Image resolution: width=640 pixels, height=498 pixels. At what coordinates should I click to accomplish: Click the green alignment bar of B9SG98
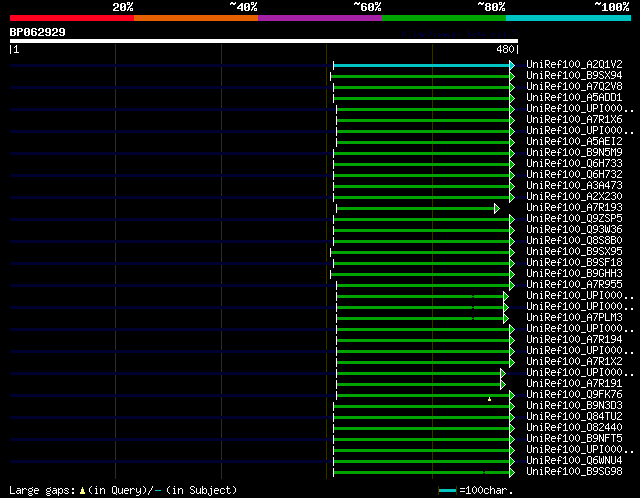click(x=422, y=473)
